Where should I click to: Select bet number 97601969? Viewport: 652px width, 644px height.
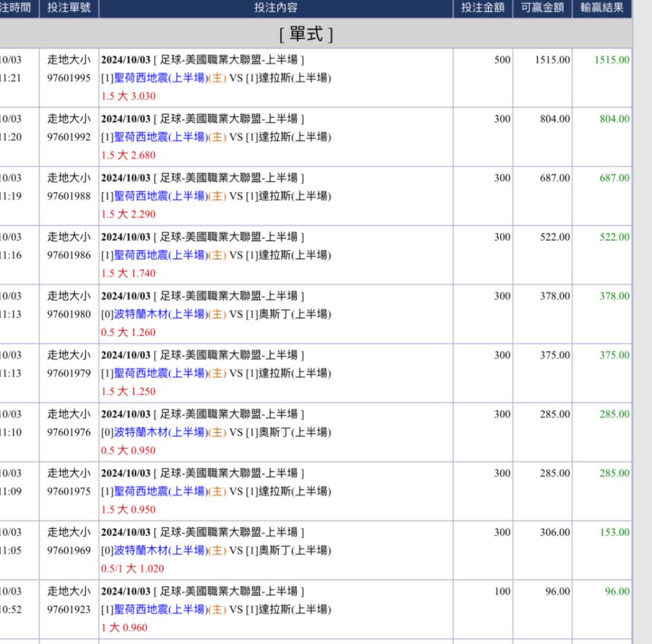coord(68,550)
